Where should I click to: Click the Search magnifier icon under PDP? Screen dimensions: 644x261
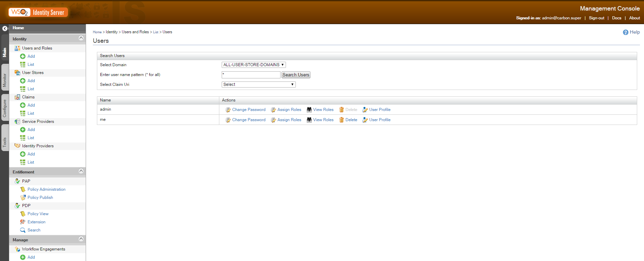[23, 230]
